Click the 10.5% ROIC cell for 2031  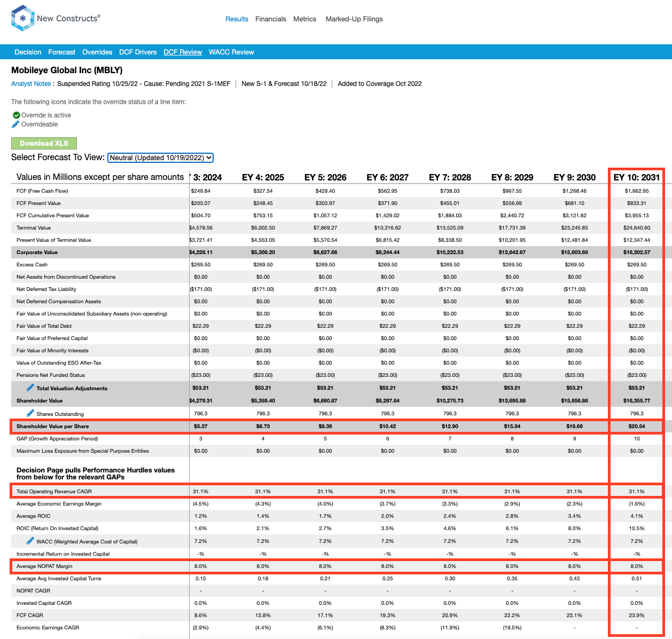click(637, 528)
